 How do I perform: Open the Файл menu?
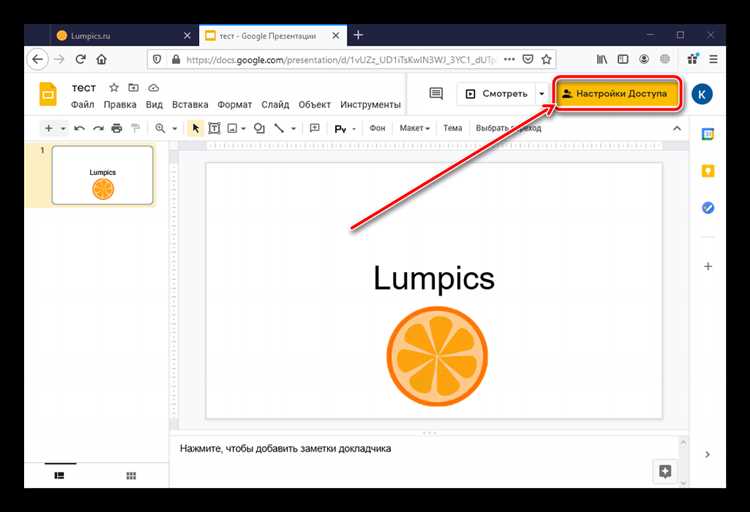click(x=82, y=104)
